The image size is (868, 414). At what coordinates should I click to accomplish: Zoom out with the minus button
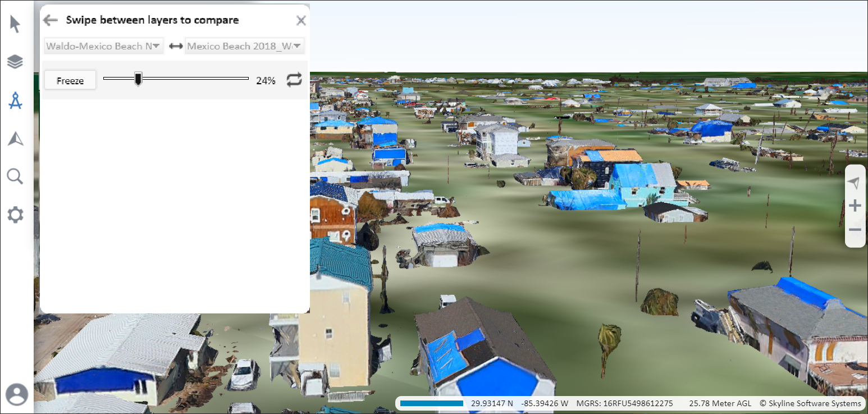(x=855, y=229)
